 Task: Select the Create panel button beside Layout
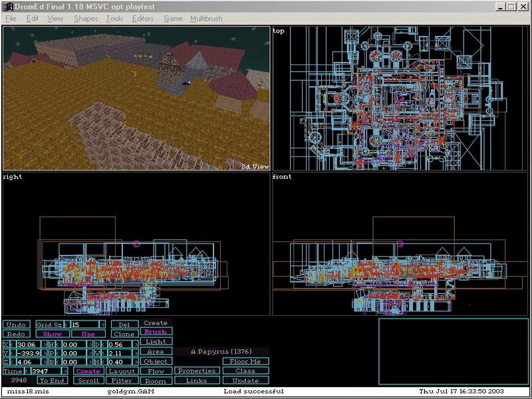click(88, 371)
